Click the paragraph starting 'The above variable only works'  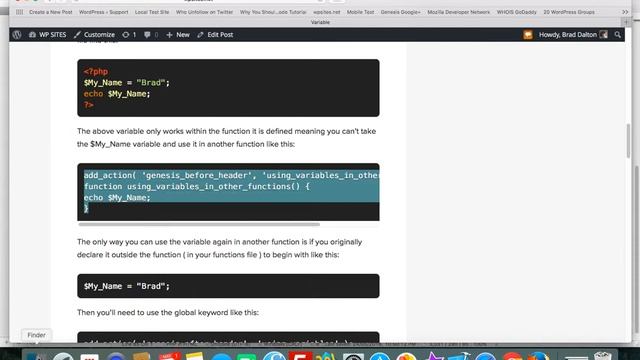[227, 138]
